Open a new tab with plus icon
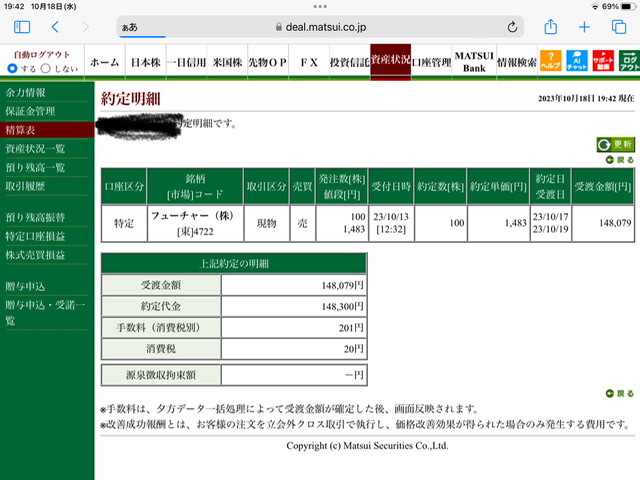Image resolution: width=640 pixels, height=480 pixels. pyautogui.click(x=584, y=27)
